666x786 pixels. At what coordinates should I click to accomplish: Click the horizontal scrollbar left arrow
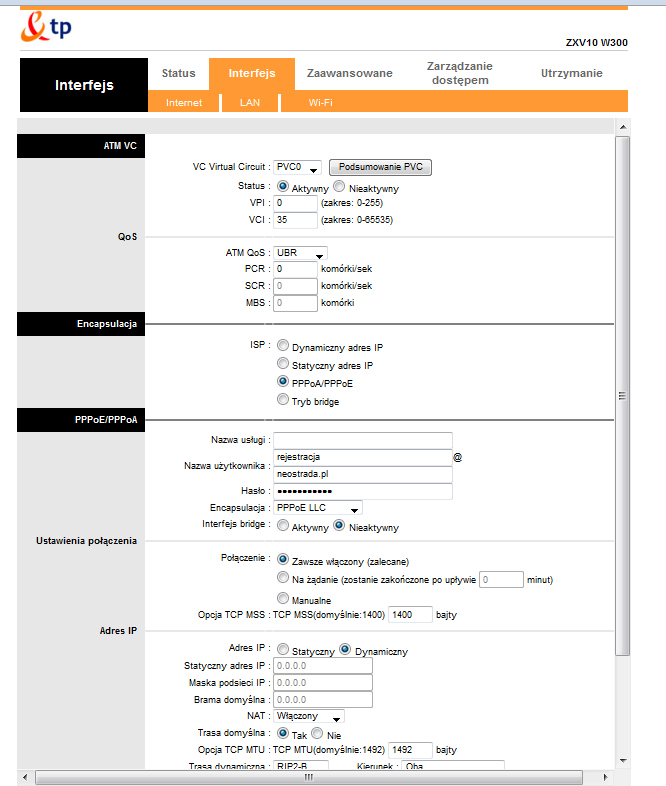click(x=25, y=777)
